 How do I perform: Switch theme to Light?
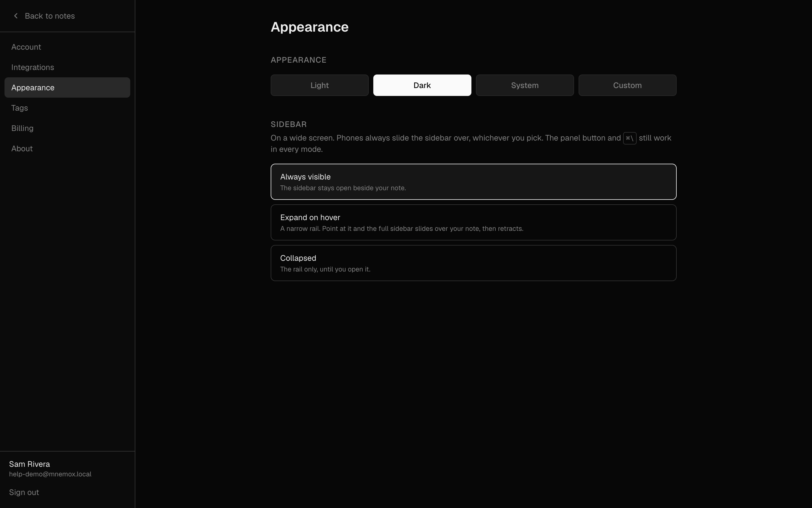(319, 85)
